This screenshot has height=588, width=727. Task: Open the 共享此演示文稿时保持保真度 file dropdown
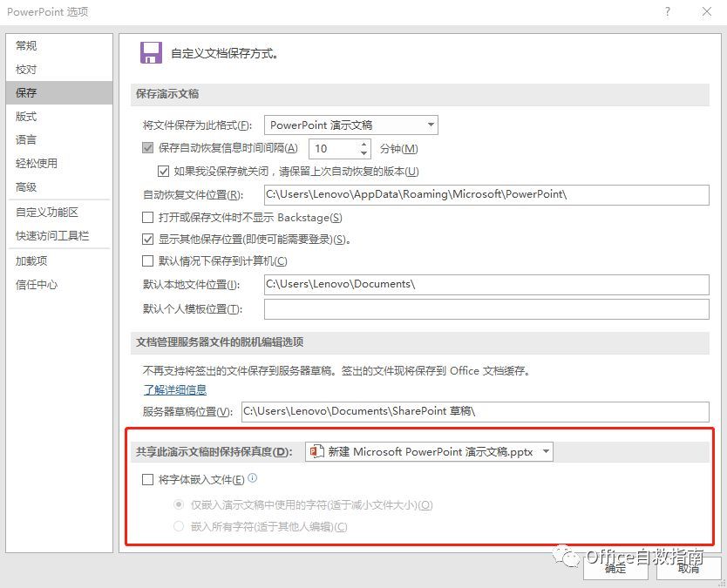429,452
